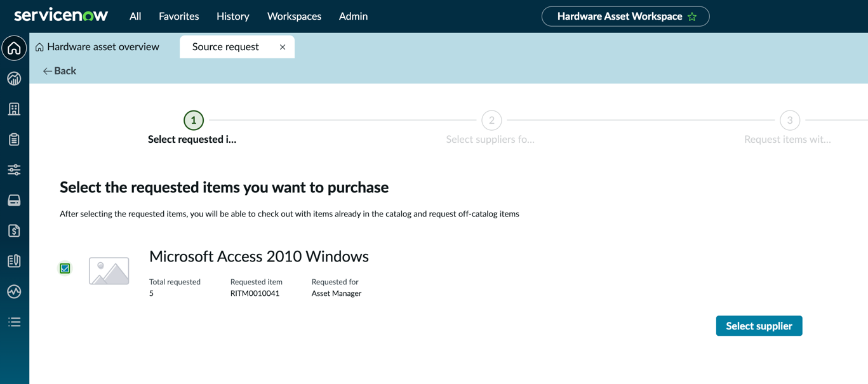This screenshot has height=384, width=868.
Task: Open the building sidebar icon
Action: tap(14, 109)
